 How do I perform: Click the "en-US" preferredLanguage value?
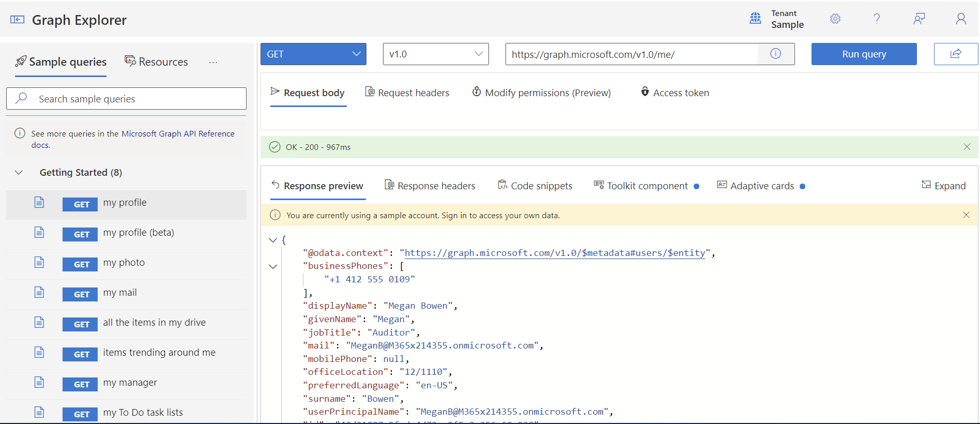tap(434, 385)
